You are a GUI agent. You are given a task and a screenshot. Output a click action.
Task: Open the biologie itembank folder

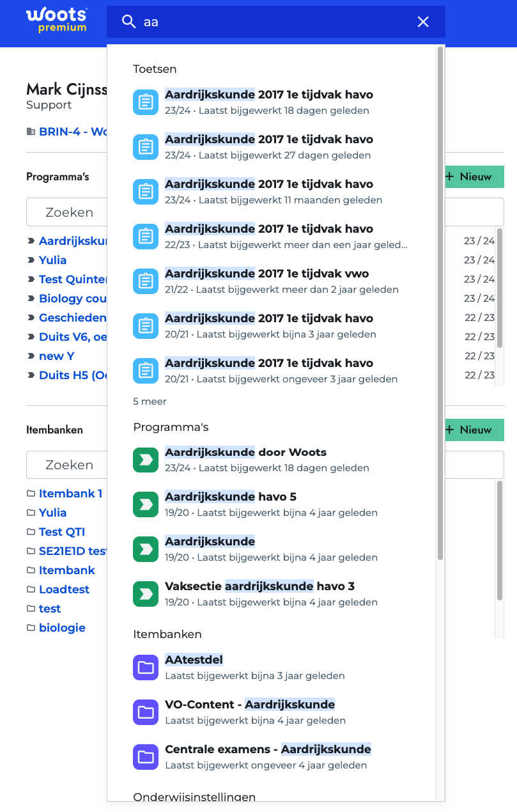pyautogui.click(x=62, y=628)
